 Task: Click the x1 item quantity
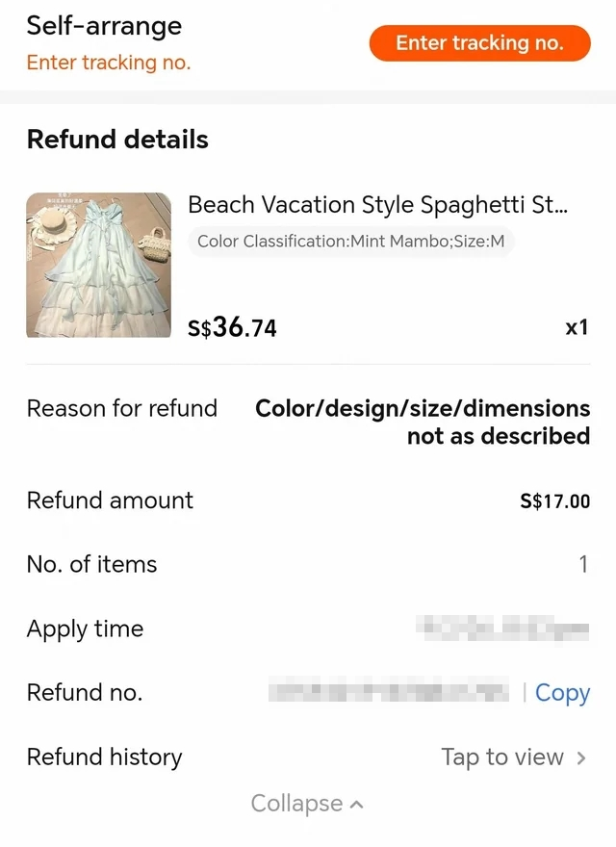[x=576, y=328]
